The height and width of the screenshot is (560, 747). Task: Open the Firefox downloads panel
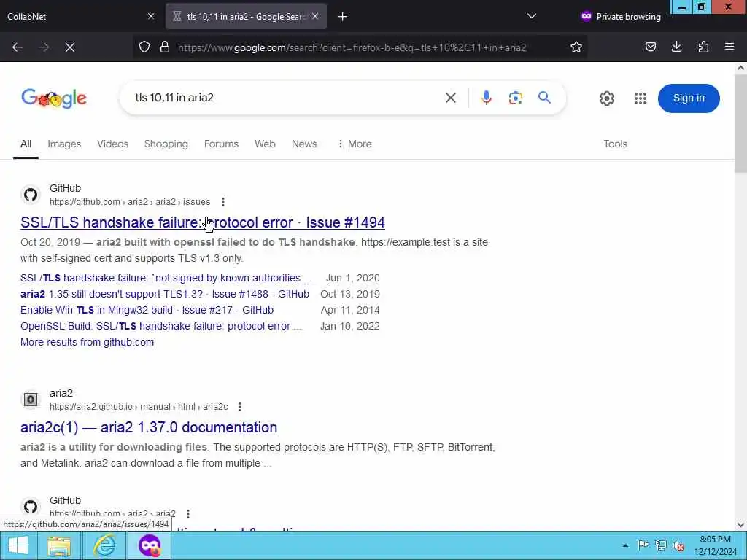tap(676, 47)
